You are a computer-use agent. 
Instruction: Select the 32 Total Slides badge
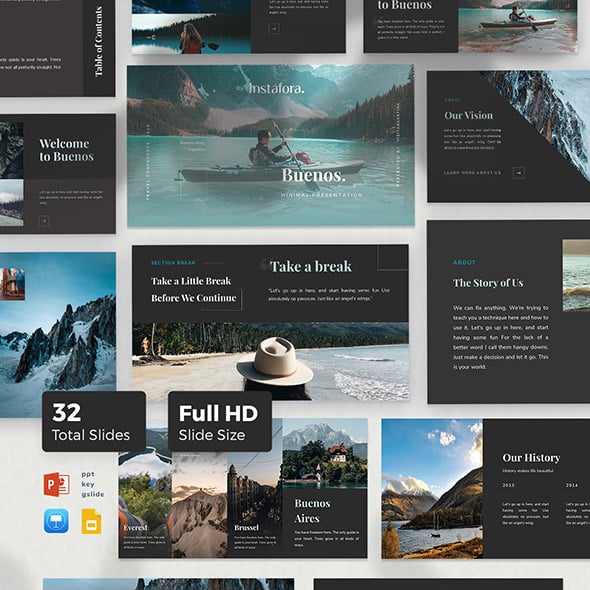(x=94, y=421)
